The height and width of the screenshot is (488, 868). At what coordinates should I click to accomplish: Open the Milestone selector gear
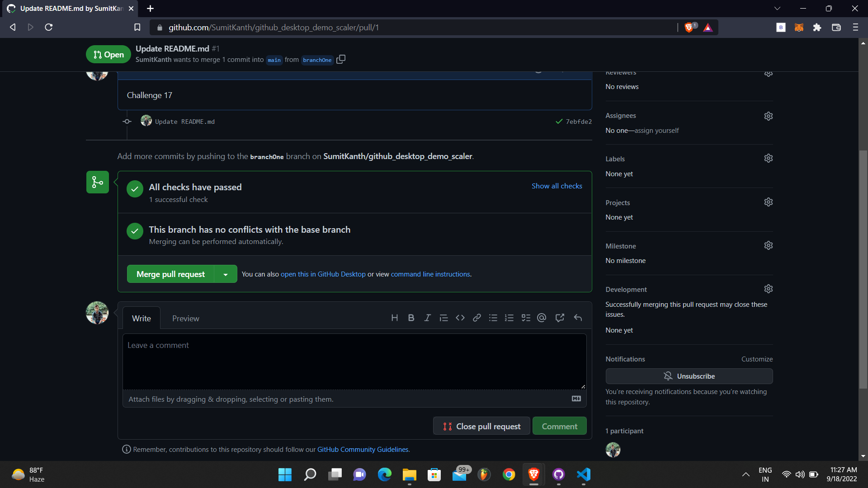[769, 245]
